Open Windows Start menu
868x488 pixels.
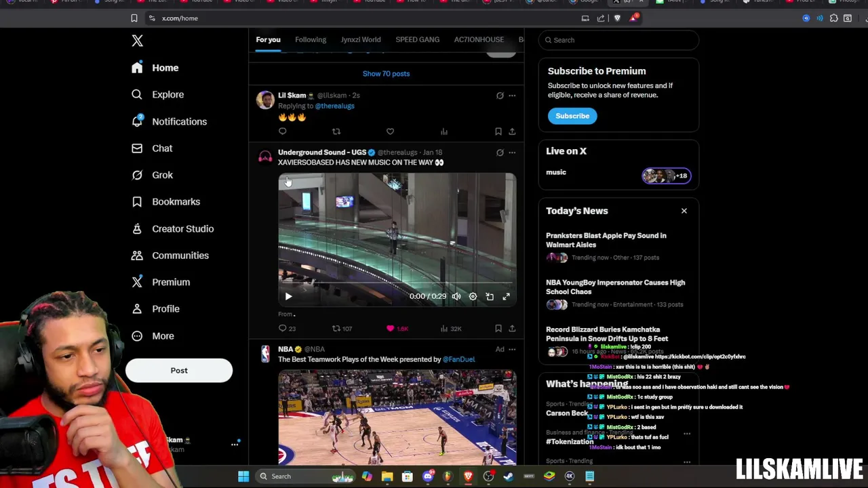pyautogui.click(x=243, y=476)
